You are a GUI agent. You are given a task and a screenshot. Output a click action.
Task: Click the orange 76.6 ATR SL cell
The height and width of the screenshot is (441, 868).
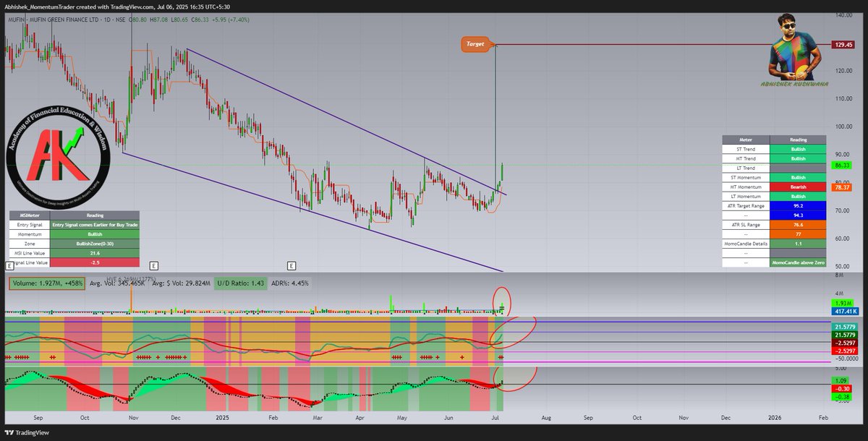click(x=798, y=225)
